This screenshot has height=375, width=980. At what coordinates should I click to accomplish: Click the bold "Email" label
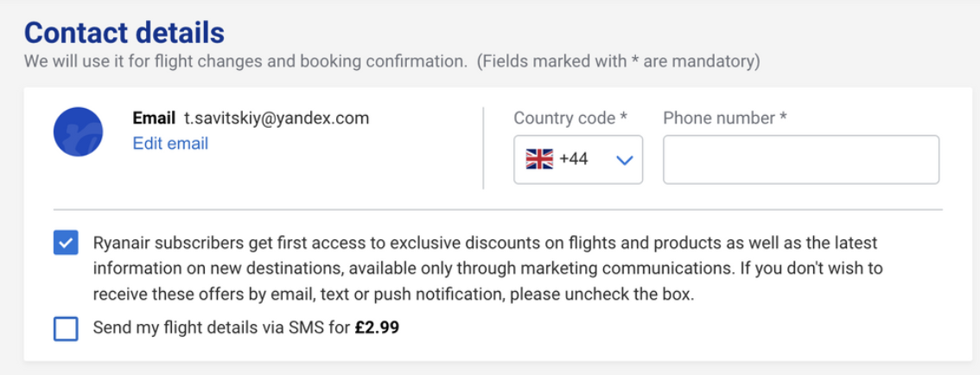click(x=154, y=118)
